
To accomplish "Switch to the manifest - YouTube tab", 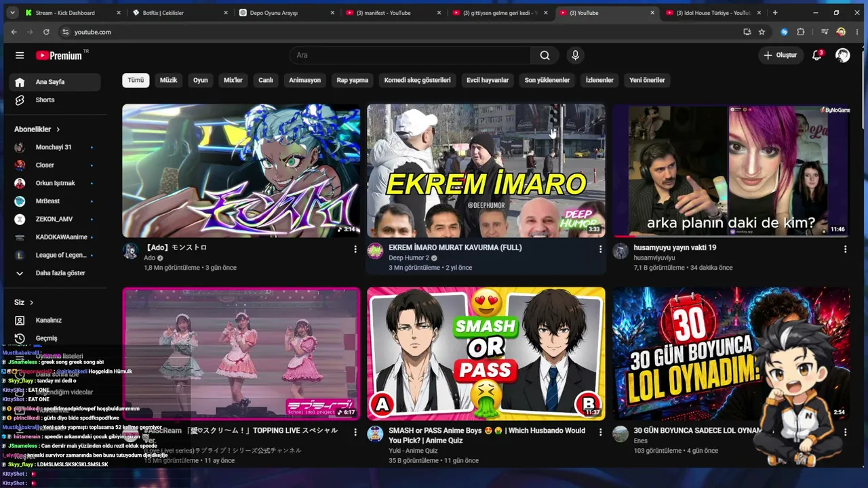I will point(393,13).
